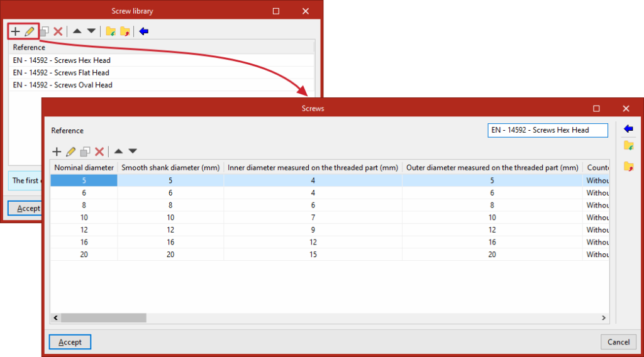Move screw row up in Screws table
Screen dimensions: 644x357
[118, 151]
